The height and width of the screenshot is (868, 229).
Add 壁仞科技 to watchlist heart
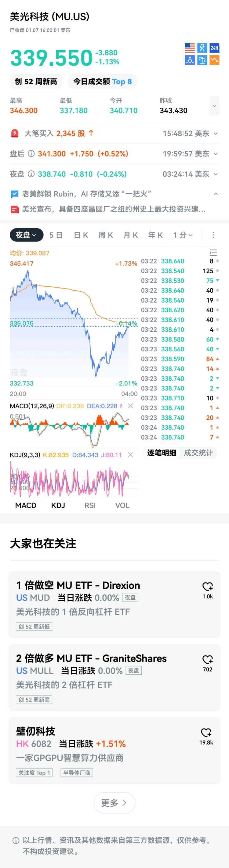coord(206,733)
